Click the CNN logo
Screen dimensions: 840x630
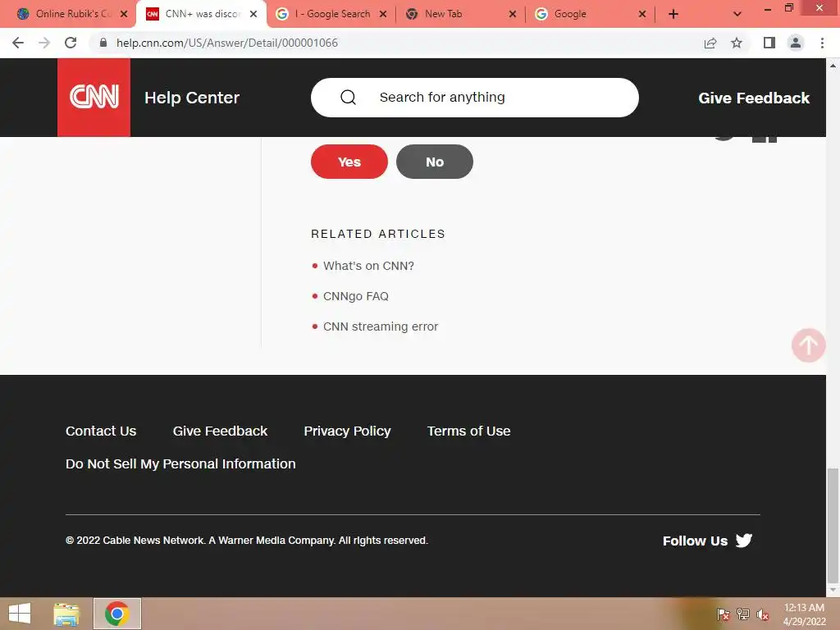(94, 97)
